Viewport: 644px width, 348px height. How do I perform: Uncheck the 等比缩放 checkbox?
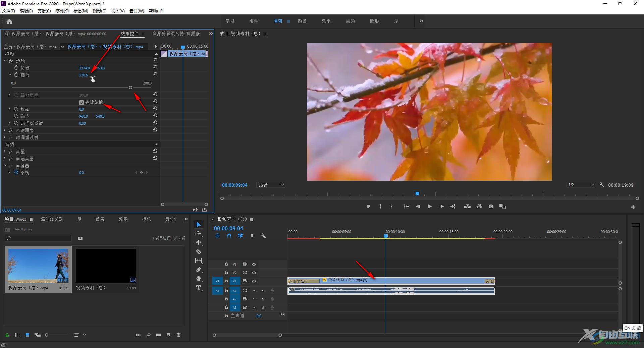point(82,103)
